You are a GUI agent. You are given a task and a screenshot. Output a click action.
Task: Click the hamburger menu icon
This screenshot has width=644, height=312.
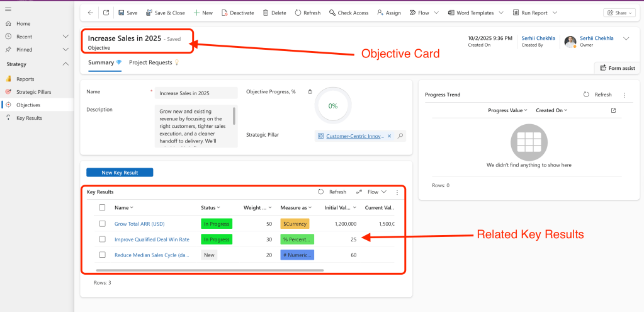tap(8, 9)
